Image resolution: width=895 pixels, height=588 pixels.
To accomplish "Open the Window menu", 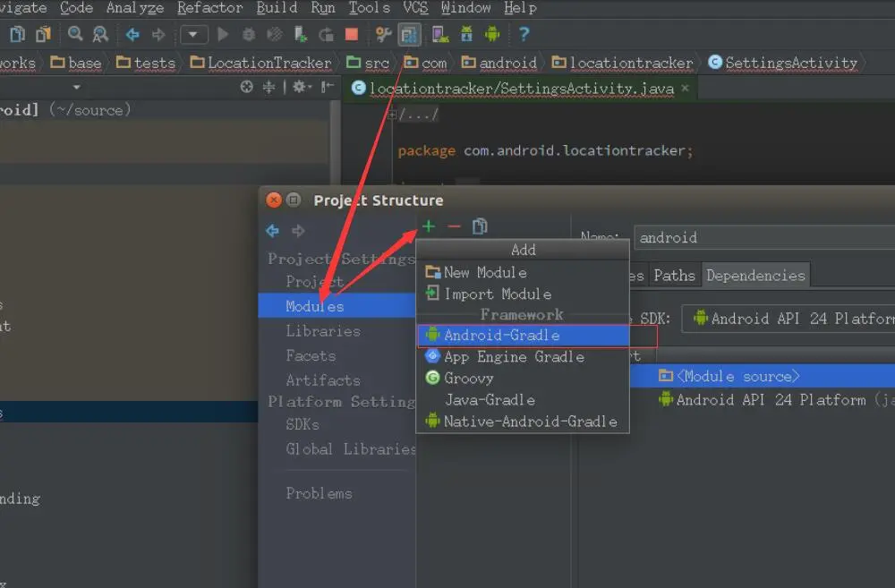I will [465, 8].
